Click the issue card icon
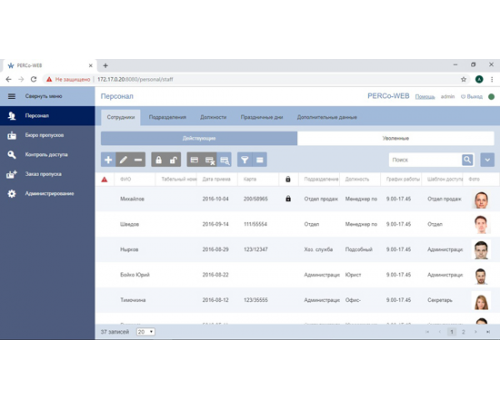The height and width of the screenshot is (400, 500). pyautogui.click(x=194, y=160)
